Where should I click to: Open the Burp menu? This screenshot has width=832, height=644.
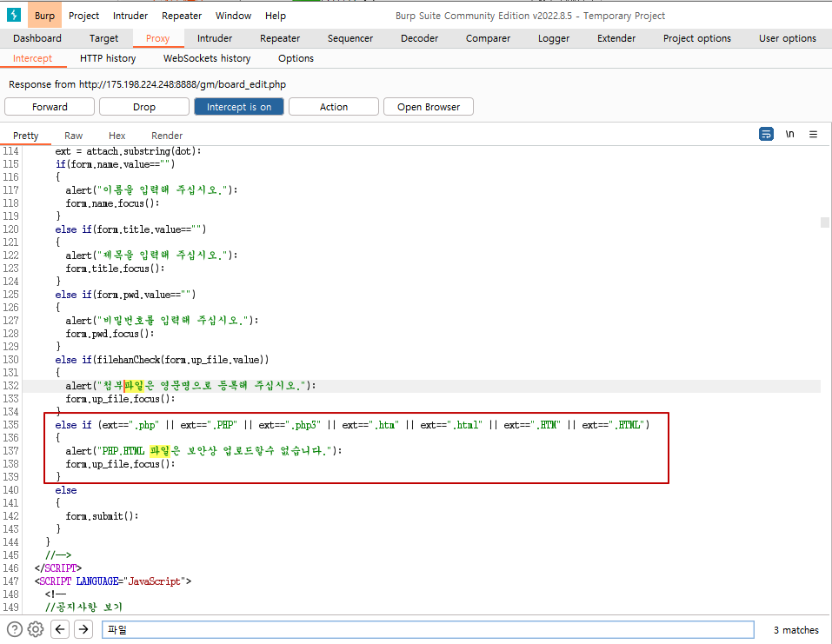(44, 16)
